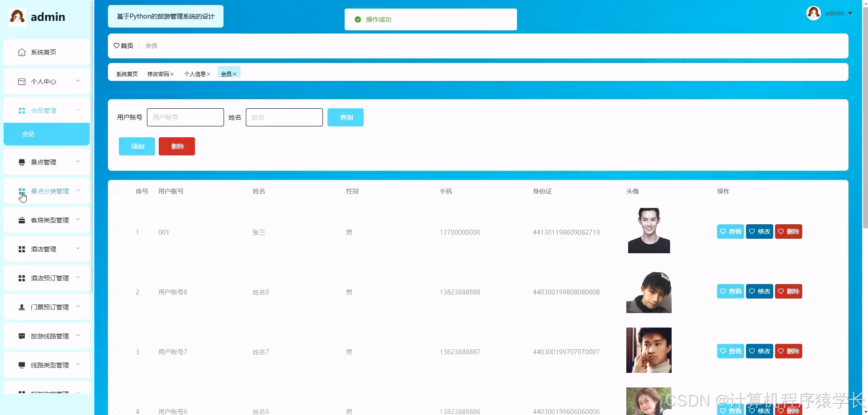This screenshot has width=868, height=415.
Task: Open the 系统首页 sidebar menu item
Action: (x=47, y=52)
